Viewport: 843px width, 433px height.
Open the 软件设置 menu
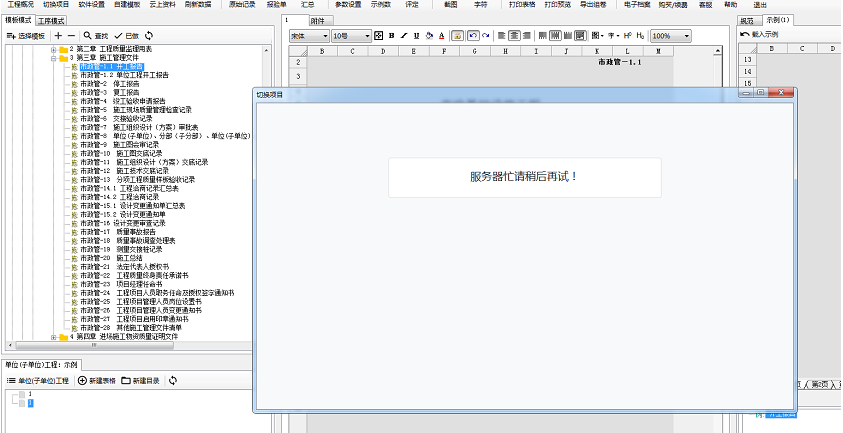[x=92, y=5]
